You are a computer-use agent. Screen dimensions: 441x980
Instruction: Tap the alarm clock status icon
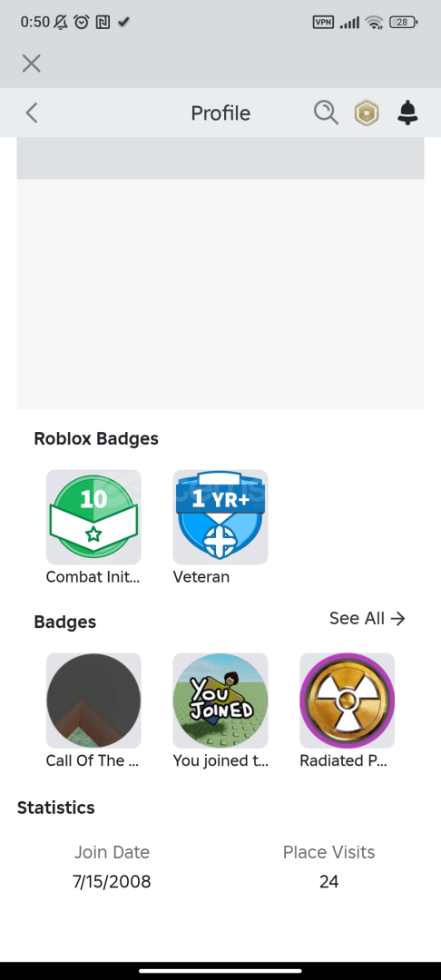coord(81,22)
